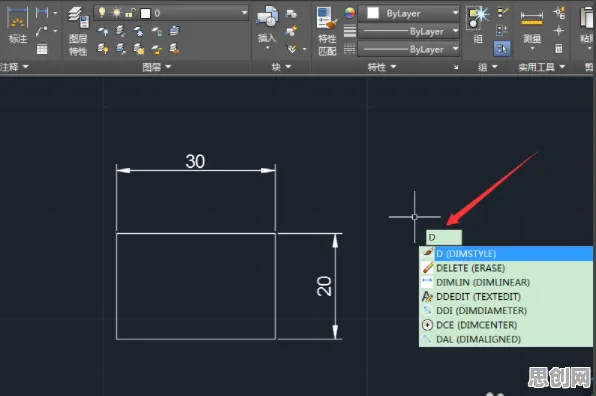Viewport: 596px width, 396px height.
Task: Open the layer 0 dropdown list
Action: click(x=244, y=13)
